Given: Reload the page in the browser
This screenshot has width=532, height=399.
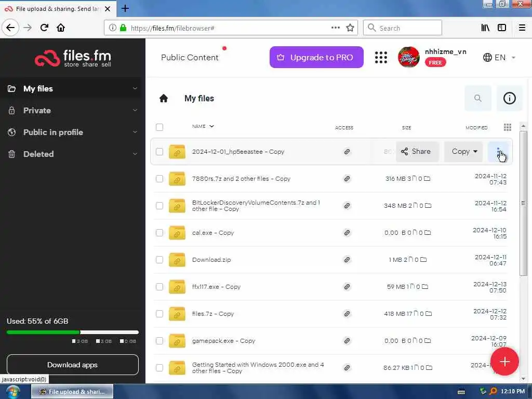Looking at the screenshot, I should click(x=44, y=28).
